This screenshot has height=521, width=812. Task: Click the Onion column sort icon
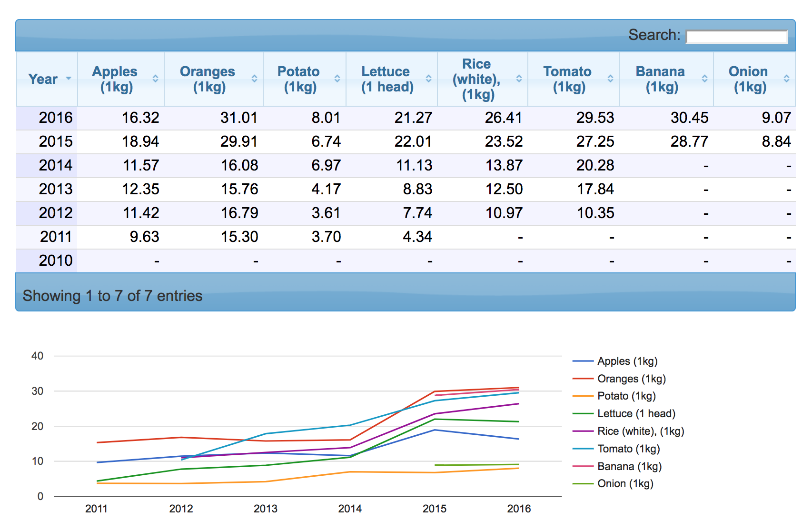[x=786, y=79]
